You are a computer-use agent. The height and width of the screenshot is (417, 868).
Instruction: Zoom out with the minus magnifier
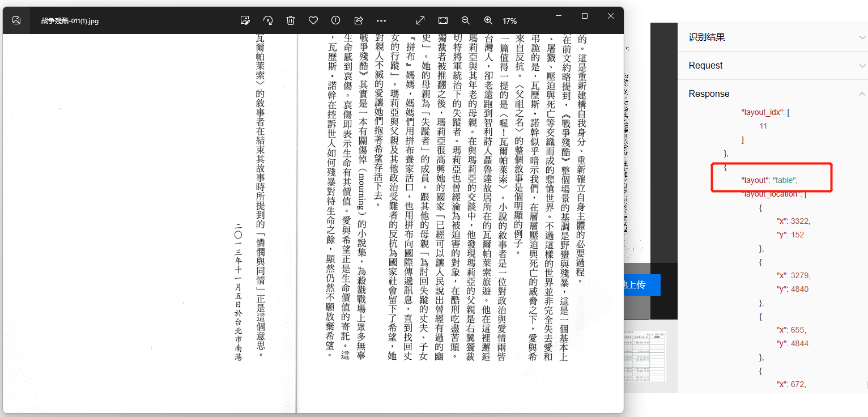[x=466, y=20]
